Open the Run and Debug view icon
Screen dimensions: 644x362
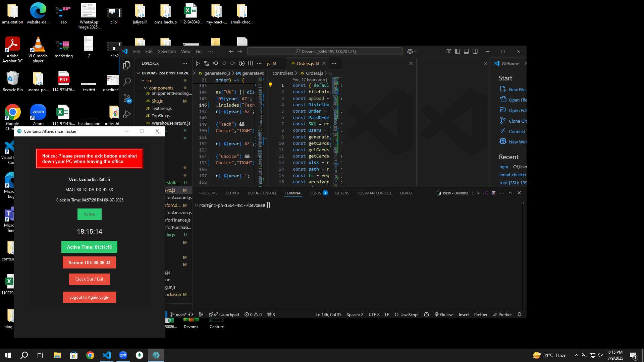tap(127, 114)
